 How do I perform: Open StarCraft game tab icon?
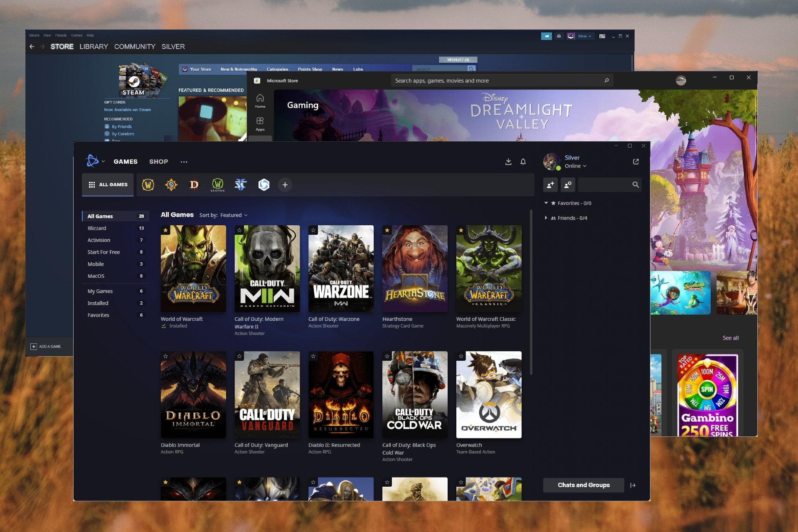tap(241, 185)
